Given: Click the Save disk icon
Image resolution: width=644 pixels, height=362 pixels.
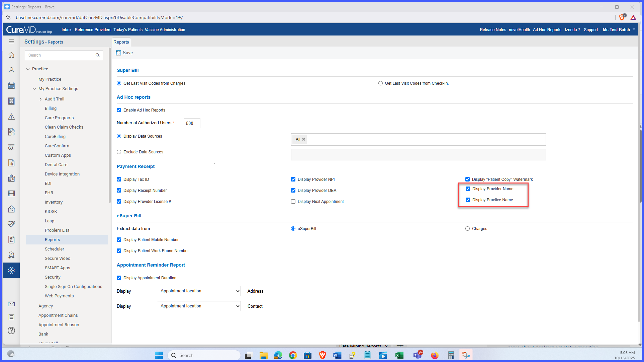Looking at the screenshot, I should click(118, 53).
